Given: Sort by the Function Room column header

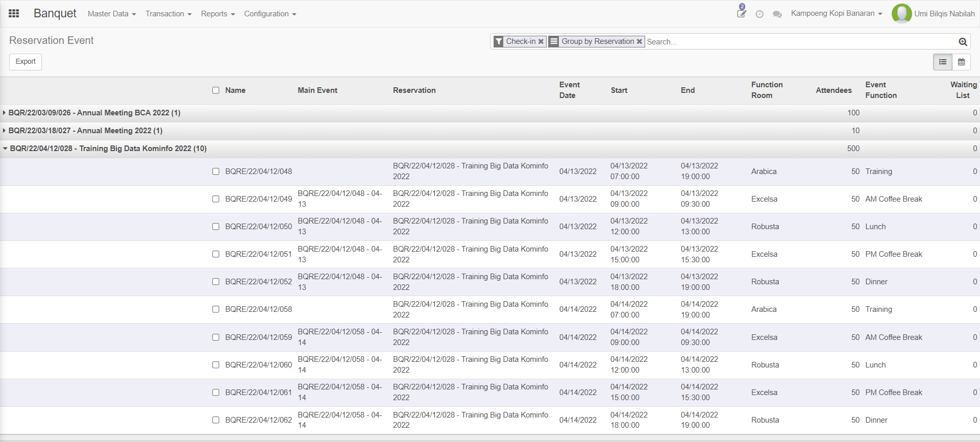Looking at the screenshot, I should 767,90.
